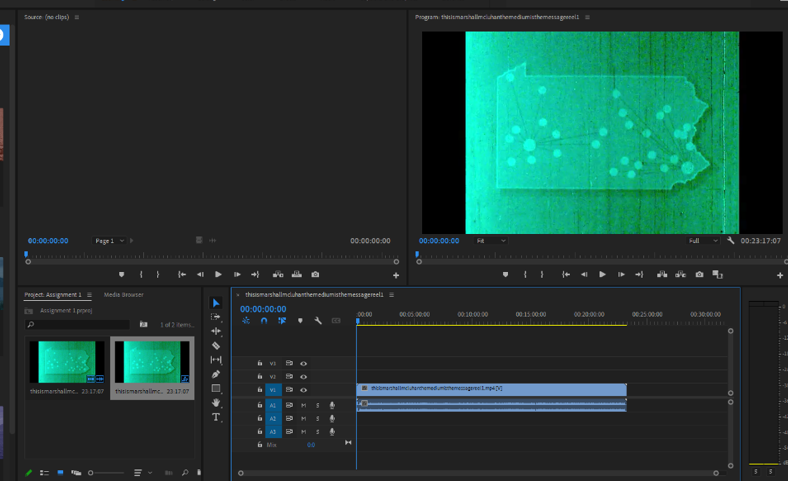Click Export Frame camera icon in Program monitor
The height and width of the screenshot is (481, 788).
[x=699, y=274]
